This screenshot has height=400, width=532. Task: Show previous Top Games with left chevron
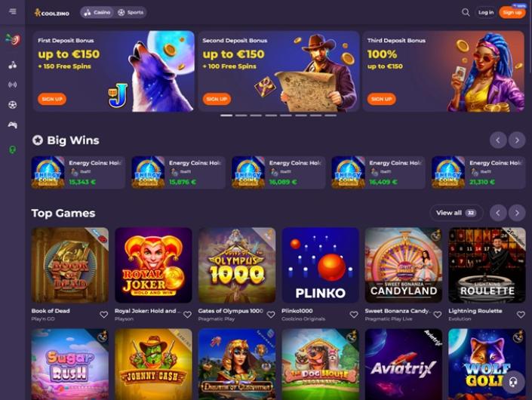[498, 213]
